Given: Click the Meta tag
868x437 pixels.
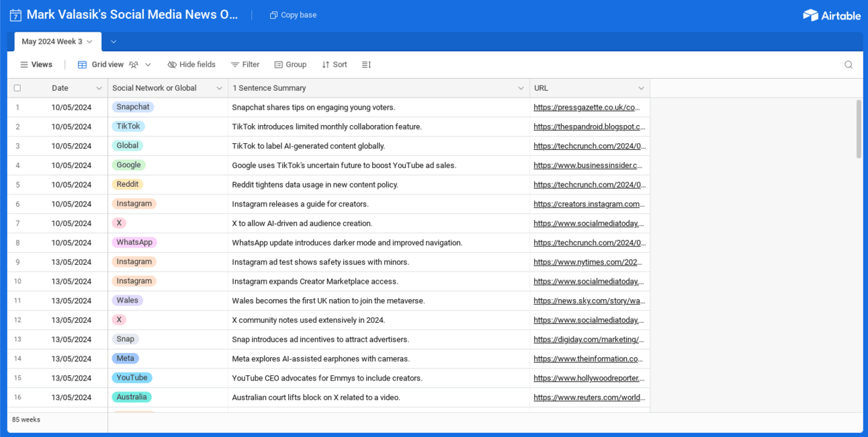Looking at the screenshot, I should [x=126, y=359].
